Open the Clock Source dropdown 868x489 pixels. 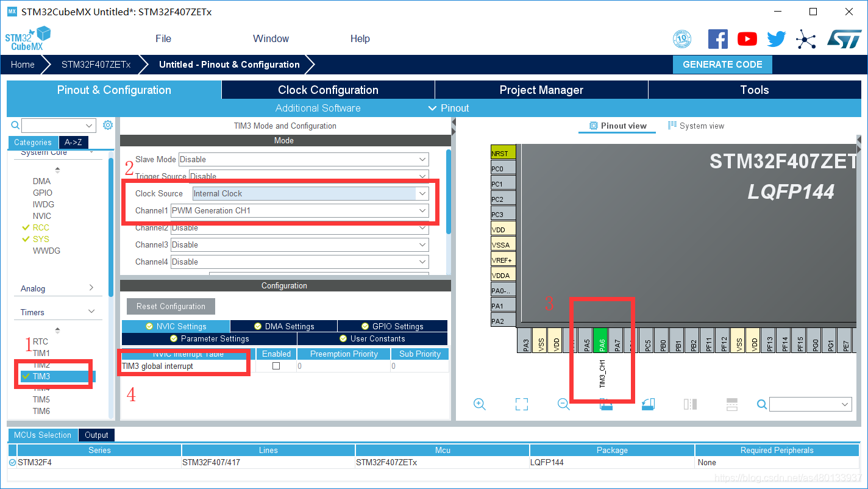422,193
